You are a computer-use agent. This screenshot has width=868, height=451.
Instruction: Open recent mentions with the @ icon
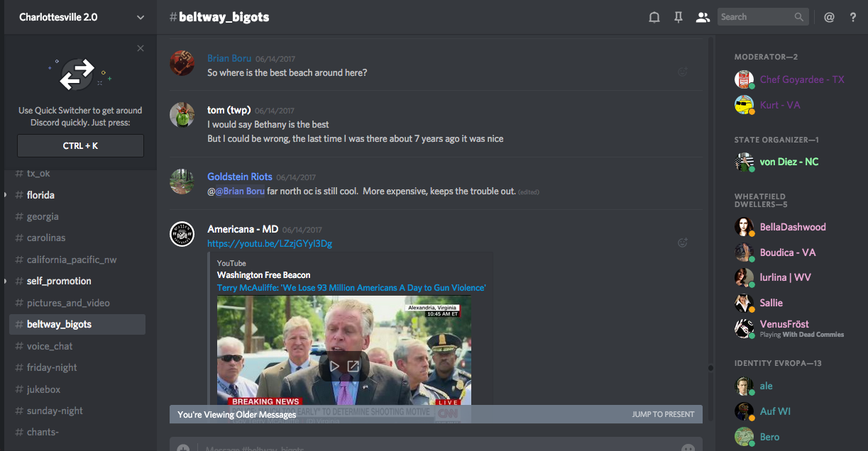[829, 18]
